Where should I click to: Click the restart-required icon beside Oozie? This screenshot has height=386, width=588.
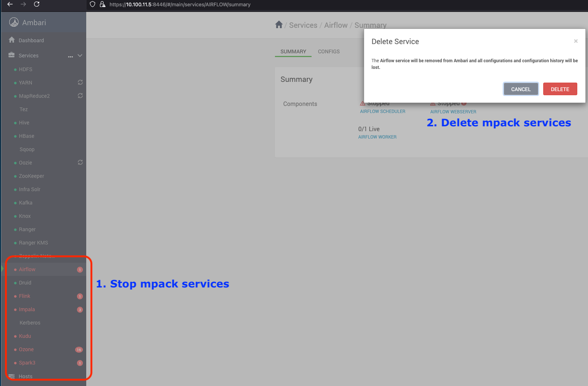tap(80, 162)
